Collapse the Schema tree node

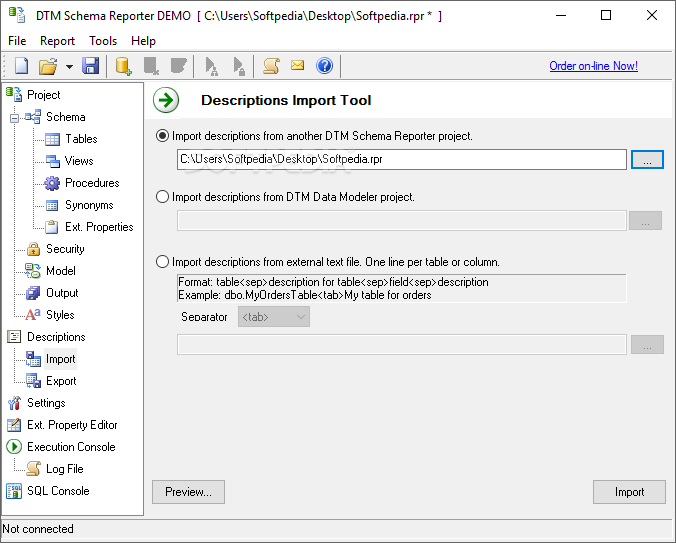14,118
